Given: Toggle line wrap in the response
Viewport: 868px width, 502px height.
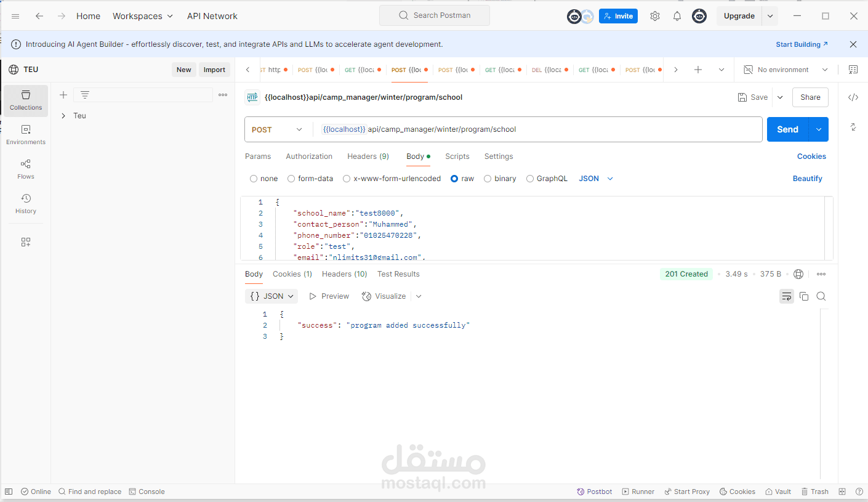Looking at the screenshot, I should coord(787,296).
